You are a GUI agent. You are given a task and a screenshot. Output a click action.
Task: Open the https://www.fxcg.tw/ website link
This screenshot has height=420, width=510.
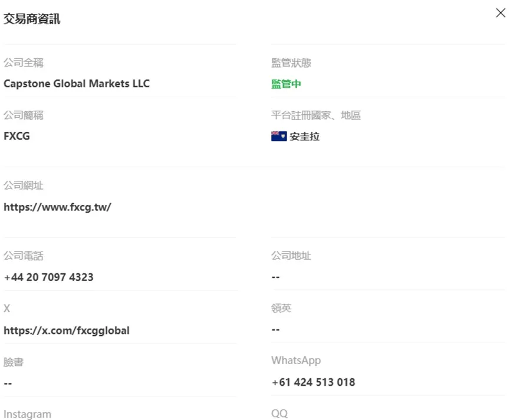(x=57, y=207)
